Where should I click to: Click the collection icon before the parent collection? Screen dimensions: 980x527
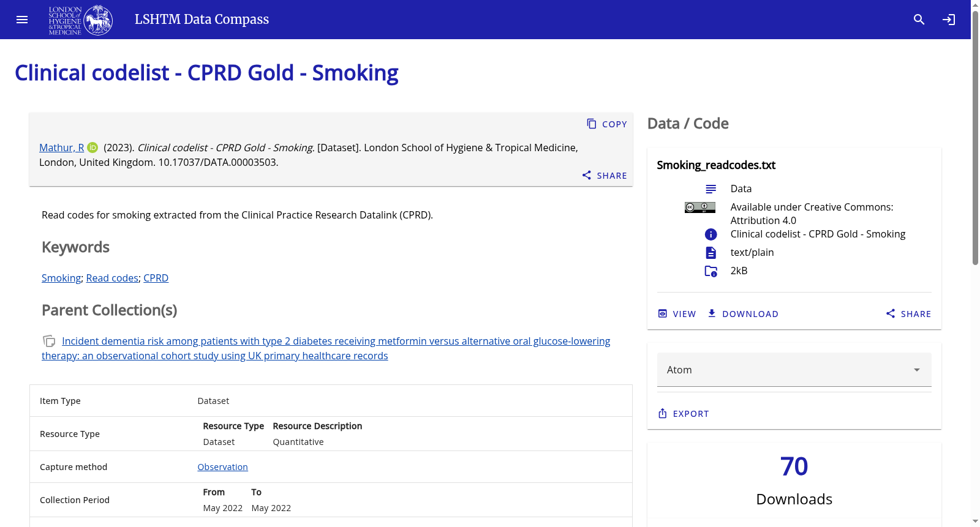49,341
